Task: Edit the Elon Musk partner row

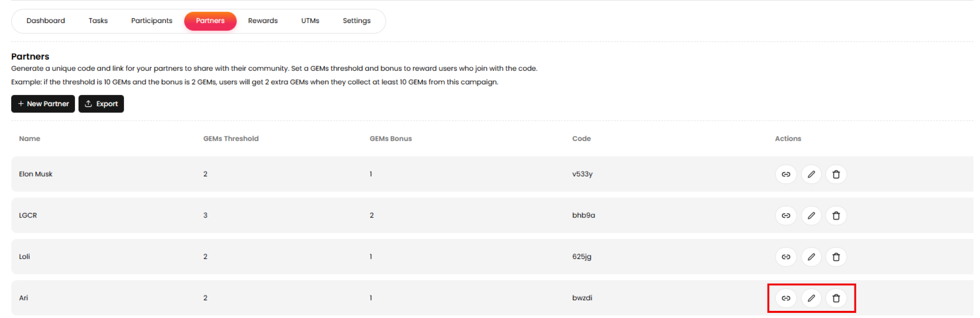Action: (811, 175)
